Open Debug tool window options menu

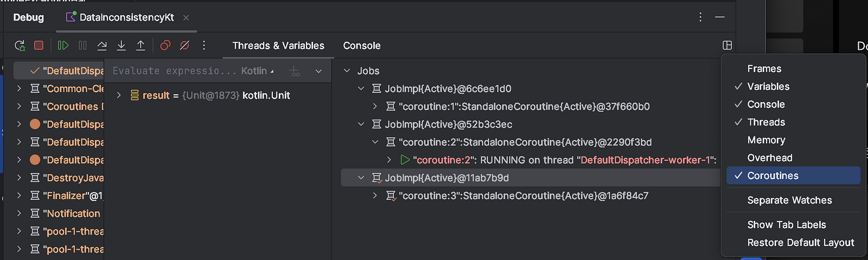(x=700, y=17)
